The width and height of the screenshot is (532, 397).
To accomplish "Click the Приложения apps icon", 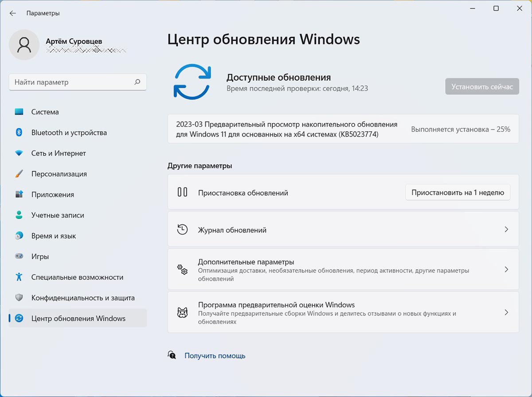I will [19, 195].
